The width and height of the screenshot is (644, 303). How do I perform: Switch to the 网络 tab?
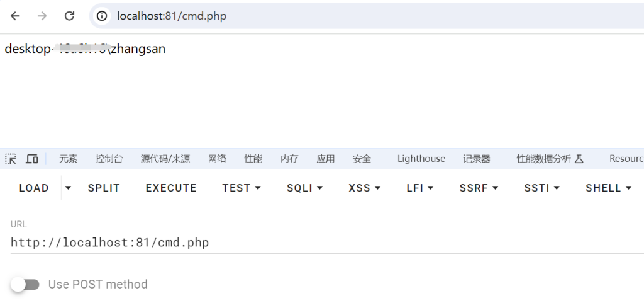217,159
